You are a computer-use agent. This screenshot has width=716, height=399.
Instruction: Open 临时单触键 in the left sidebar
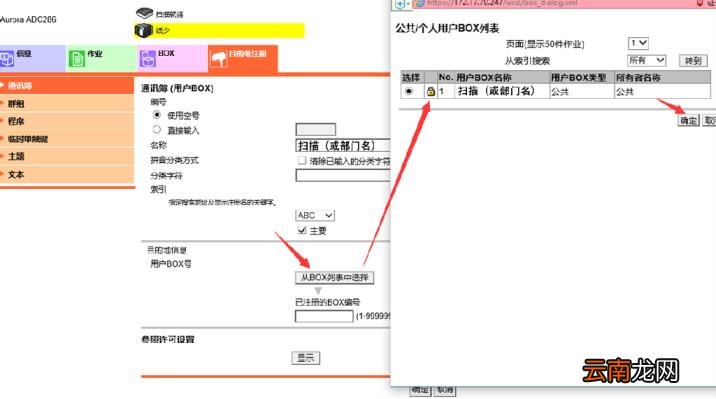pos(67,139)
